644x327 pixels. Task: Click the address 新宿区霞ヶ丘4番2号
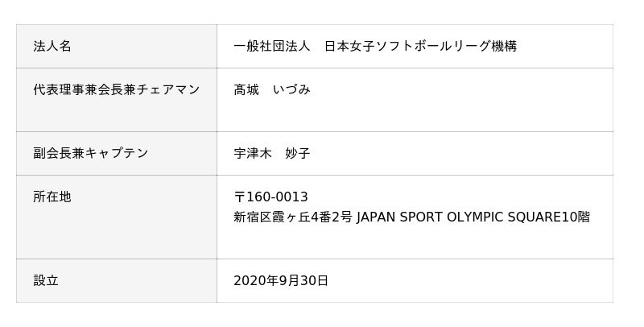(293, 217)
